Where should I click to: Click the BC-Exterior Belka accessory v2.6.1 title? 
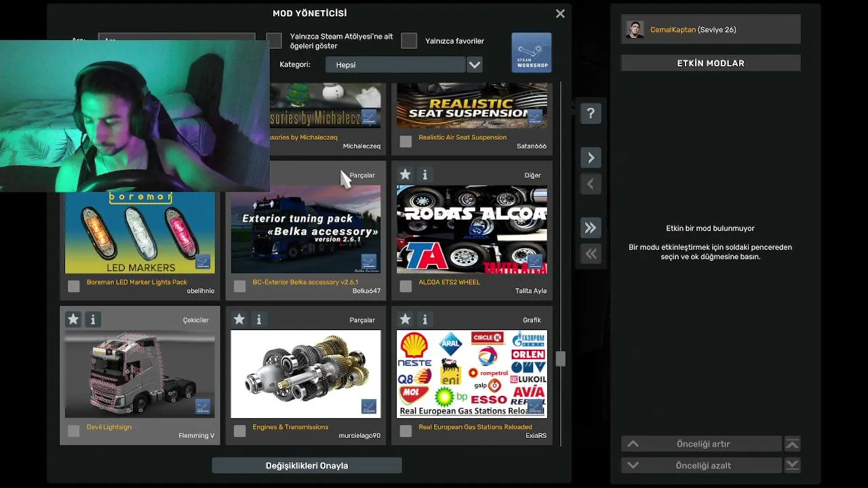pyautogui.click(x=305, y=282)
